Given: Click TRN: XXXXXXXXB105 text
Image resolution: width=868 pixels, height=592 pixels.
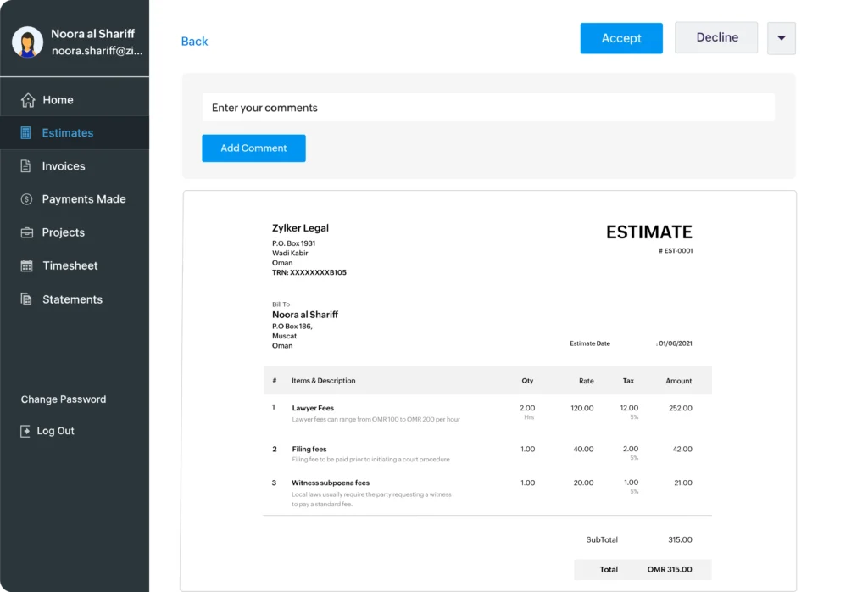Looking at the screenshot, I should 309,272.
